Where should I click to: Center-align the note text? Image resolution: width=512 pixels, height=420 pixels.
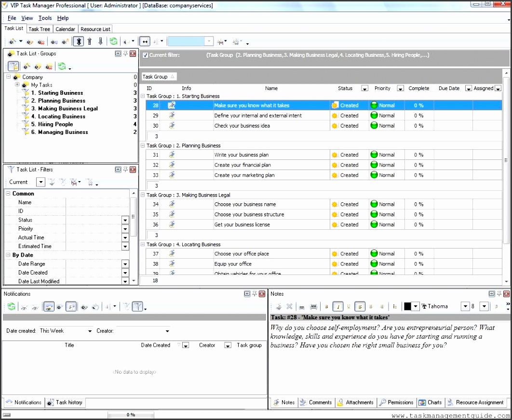tap(371, 307)
